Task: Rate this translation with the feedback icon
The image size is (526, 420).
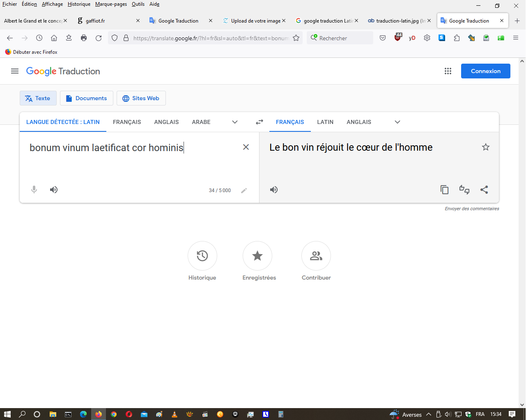Action: pyautogui.click(x=464, y=190)
